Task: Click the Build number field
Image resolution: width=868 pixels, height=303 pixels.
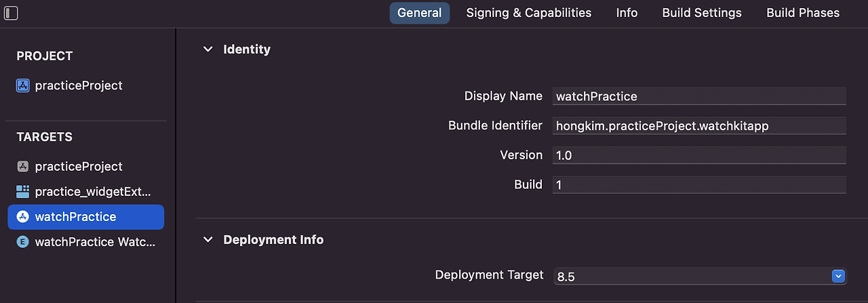Action: coord(699,184)
